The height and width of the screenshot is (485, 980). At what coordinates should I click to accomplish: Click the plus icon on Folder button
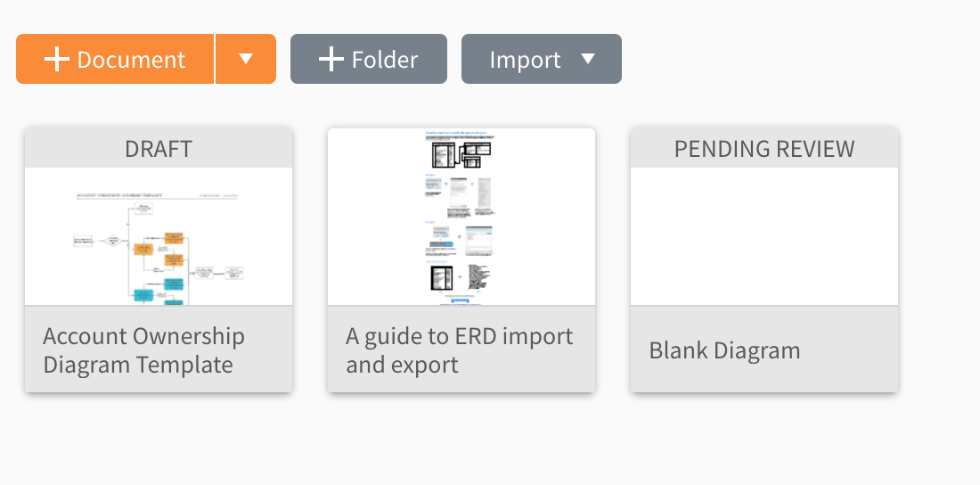coord(331,60)
